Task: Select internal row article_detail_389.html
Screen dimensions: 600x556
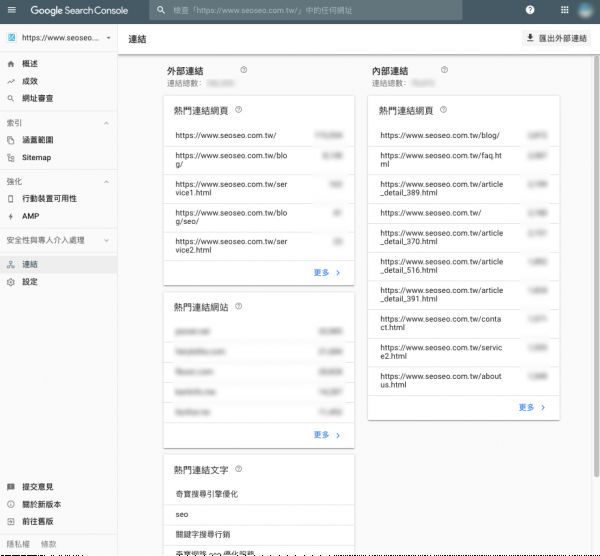Action: click(x=463, y=189)
